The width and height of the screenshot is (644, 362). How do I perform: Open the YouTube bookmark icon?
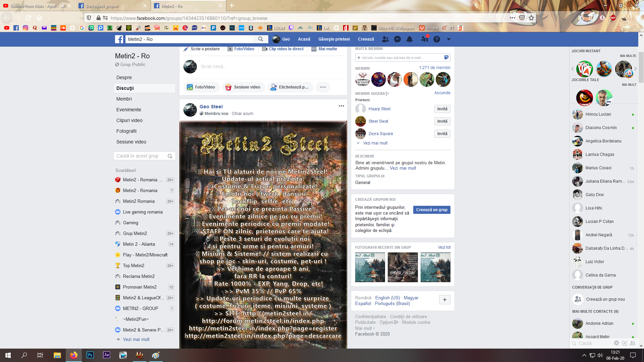click(x=6, y=28)
